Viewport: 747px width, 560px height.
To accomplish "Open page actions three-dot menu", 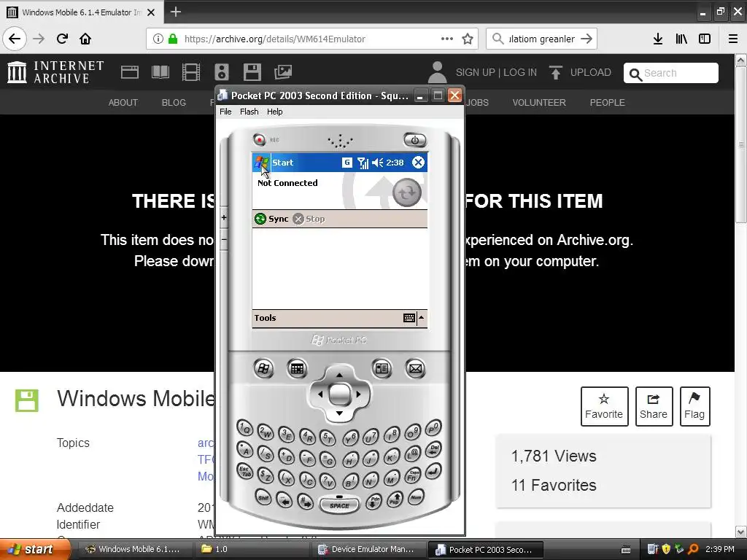I will pos(447,39).
